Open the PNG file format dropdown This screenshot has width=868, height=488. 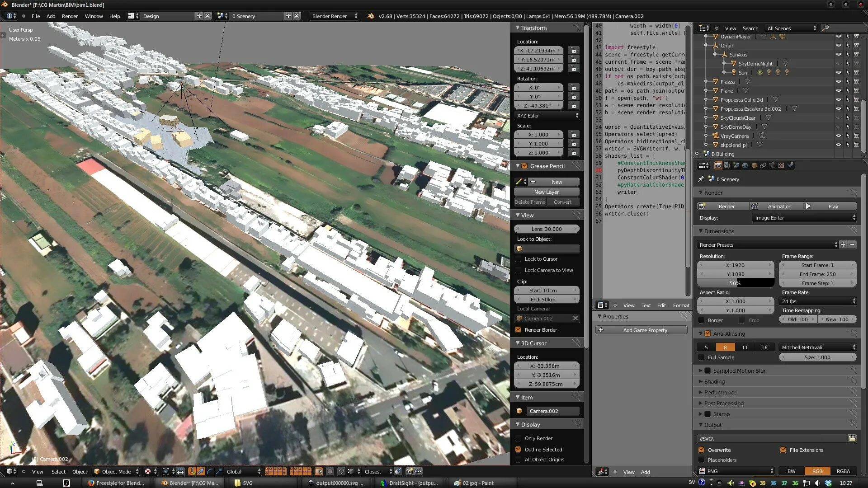tap(736, 471)
